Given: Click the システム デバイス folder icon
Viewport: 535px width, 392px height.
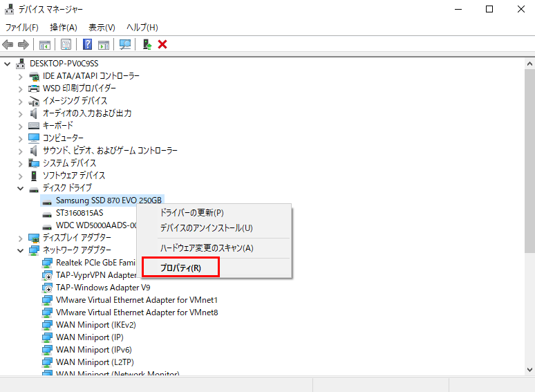Looking at the screenshot, I should click(34, 163).
